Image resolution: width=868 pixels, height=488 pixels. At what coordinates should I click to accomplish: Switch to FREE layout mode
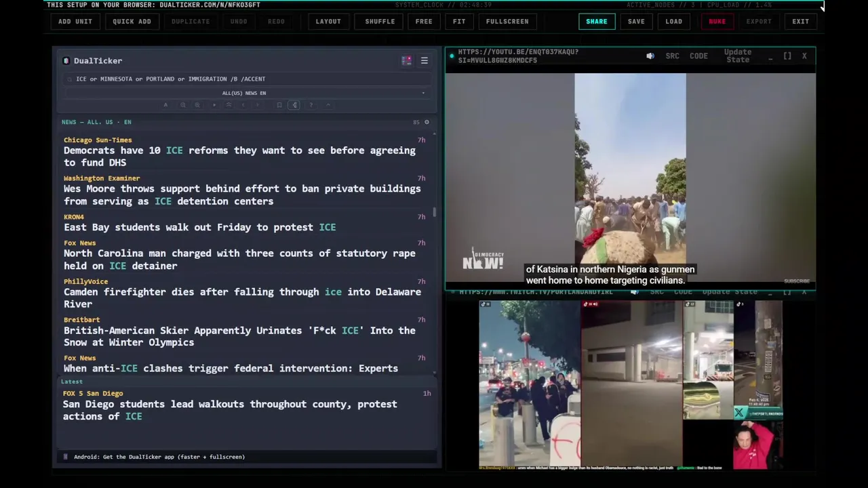click(424, 21)
